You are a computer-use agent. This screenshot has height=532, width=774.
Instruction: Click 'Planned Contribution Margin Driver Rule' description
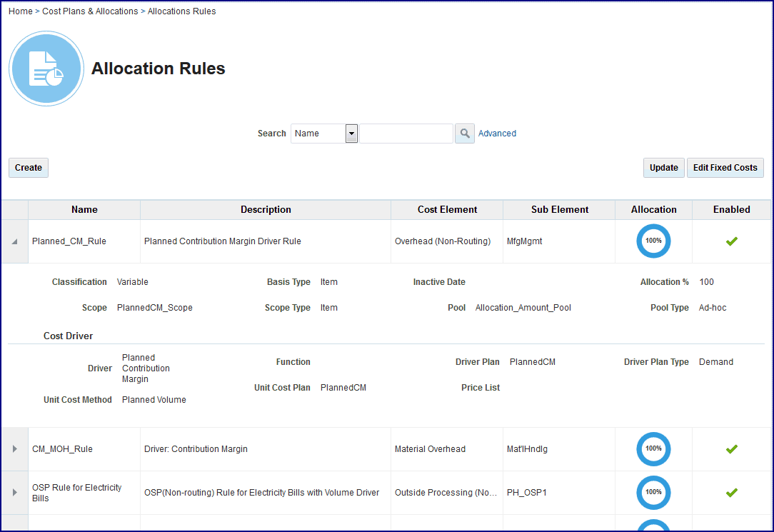(x=223, y=241)
